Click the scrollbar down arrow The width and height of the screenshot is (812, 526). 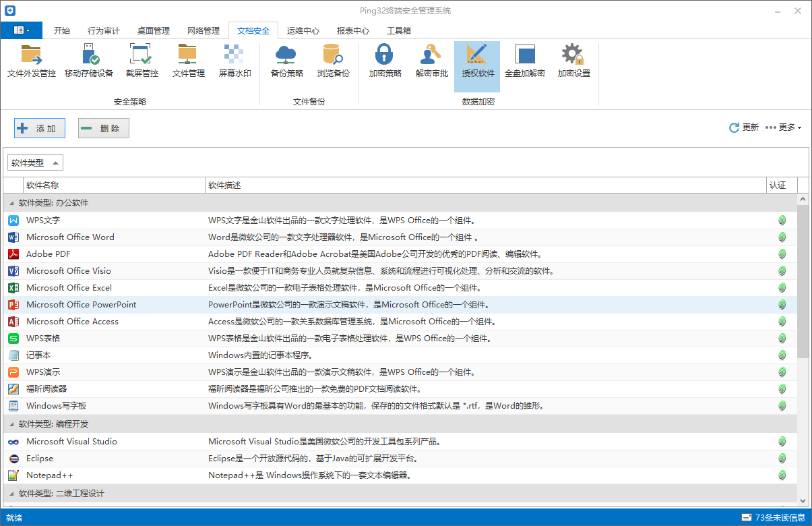[803, 500]
